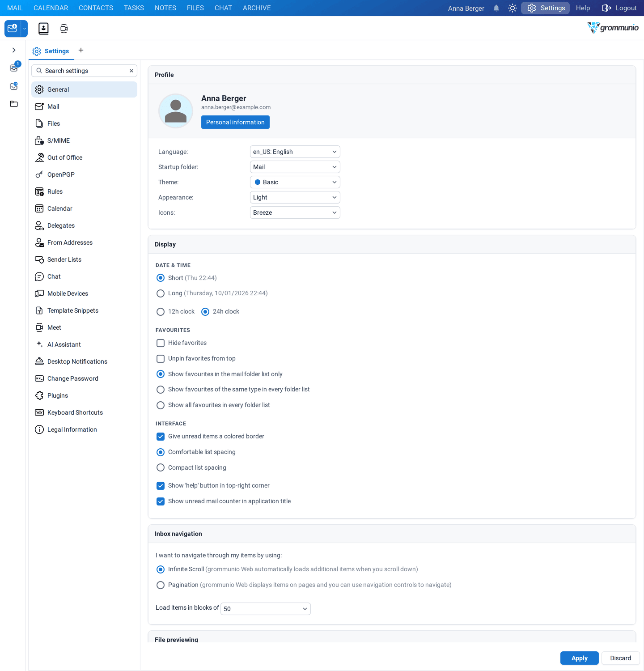Select Compact list spacing
This screenshot has width=644, height=671.
point(161,468)
